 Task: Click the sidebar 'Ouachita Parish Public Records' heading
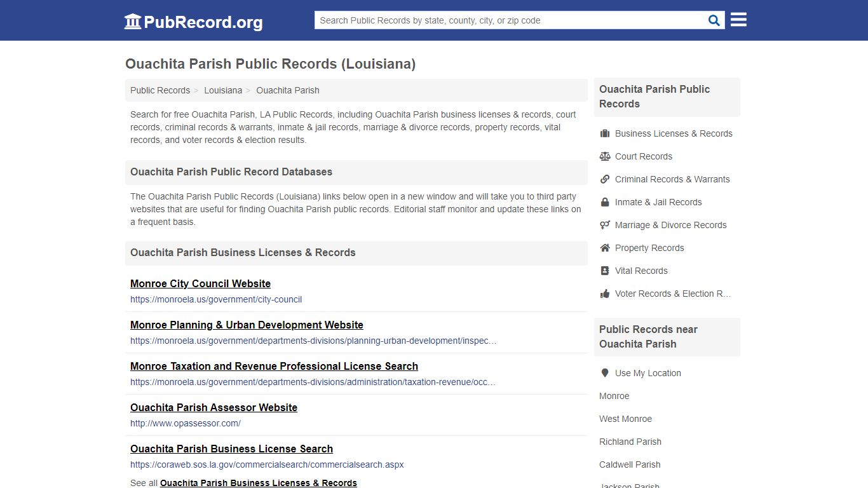654,97
